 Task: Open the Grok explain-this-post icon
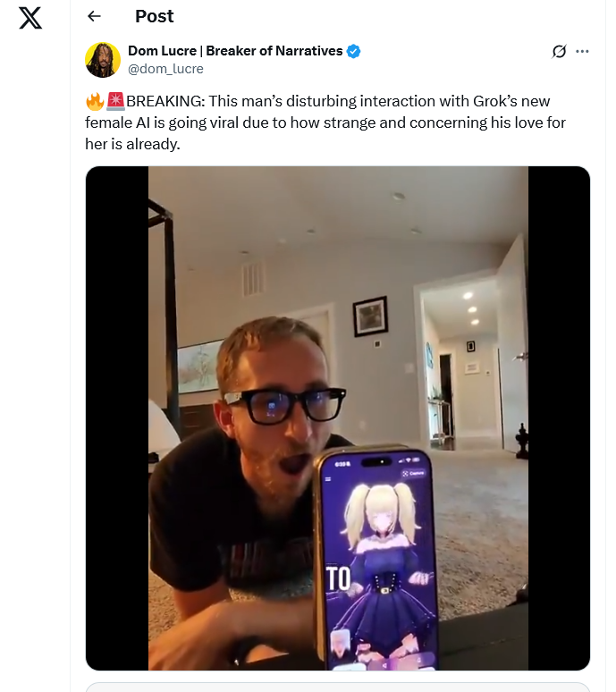559,51
